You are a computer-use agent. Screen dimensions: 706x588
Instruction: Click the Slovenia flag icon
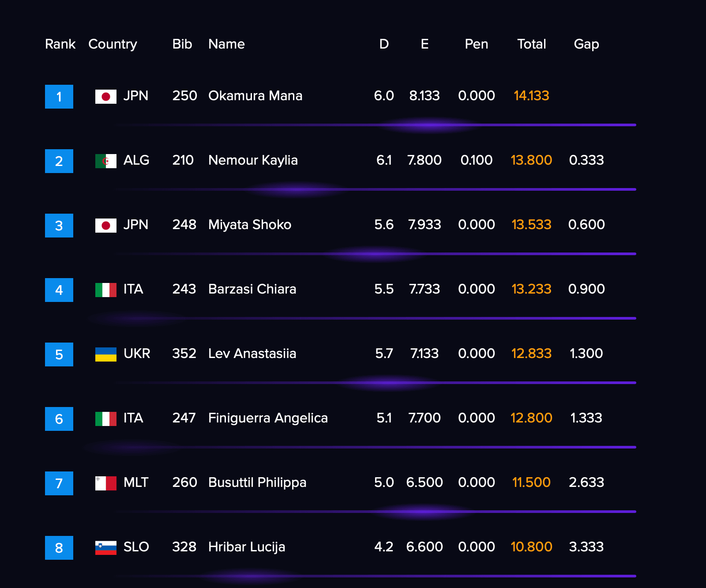106,548
